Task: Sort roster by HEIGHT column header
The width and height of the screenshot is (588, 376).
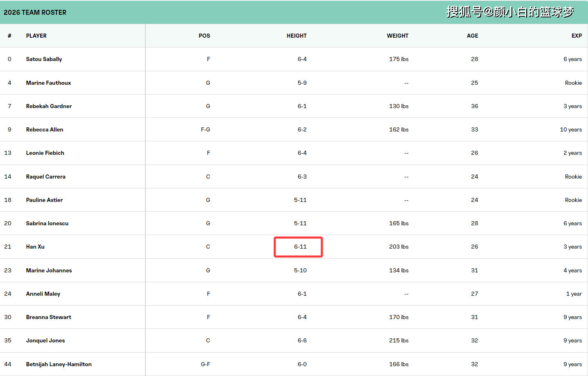Action: [296, 36]
